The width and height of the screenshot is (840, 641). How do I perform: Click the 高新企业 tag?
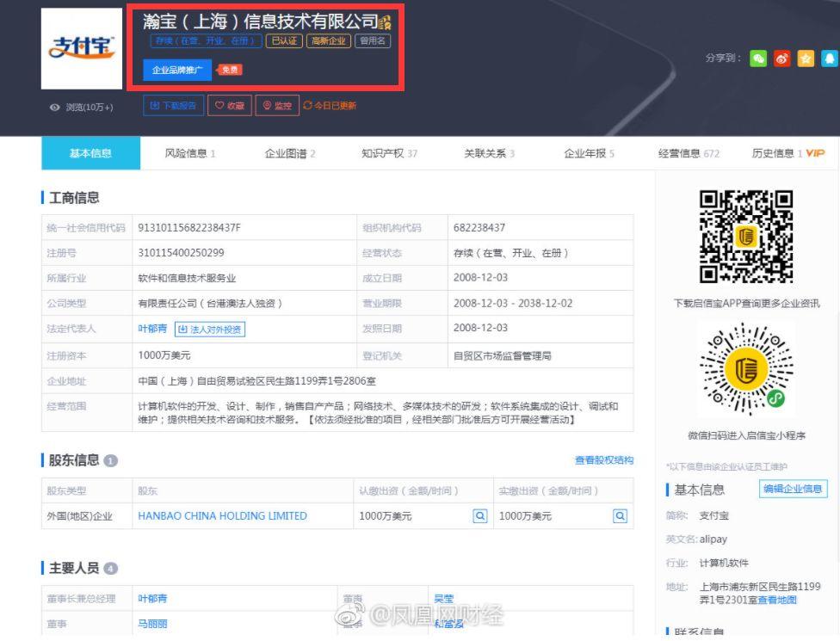click(329, 40)
